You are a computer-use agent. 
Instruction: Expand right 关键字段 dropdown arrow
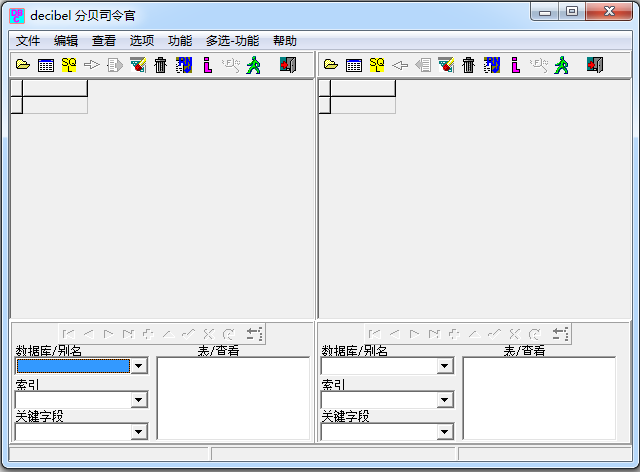[x=444, y=432]
